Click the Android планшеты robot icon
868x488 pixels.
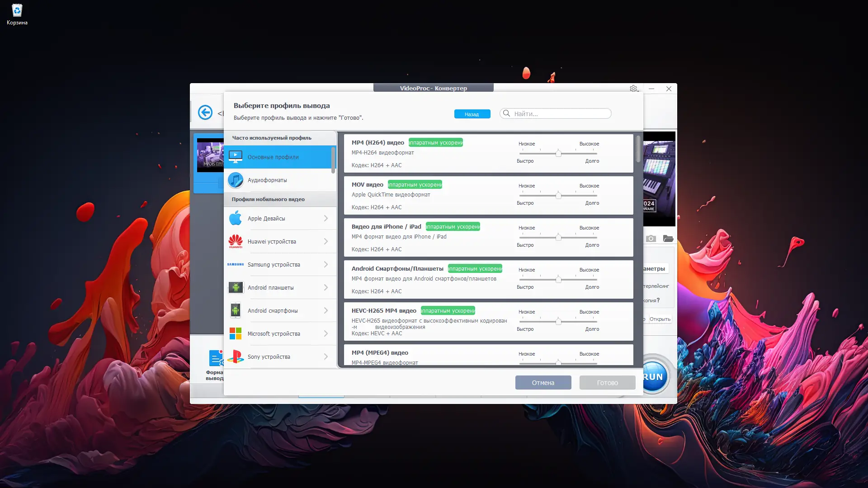click(x=236, y=287)
